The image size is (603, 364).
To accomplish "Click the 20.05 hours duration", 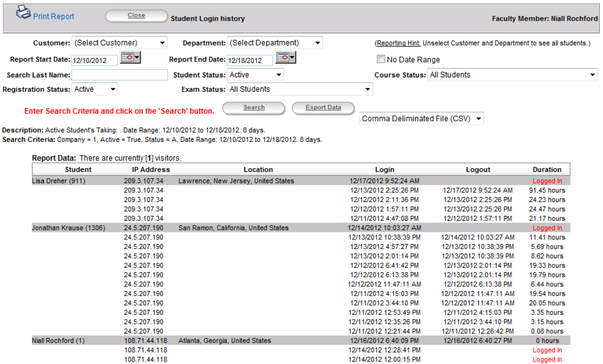I will (x=547, y=303).
